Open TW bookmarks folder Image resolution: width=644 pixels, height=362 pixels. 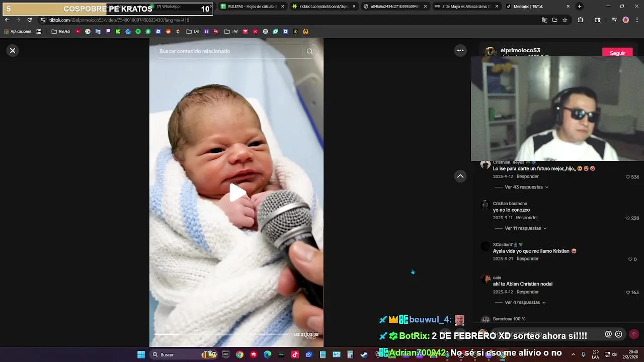click(231, 31)
